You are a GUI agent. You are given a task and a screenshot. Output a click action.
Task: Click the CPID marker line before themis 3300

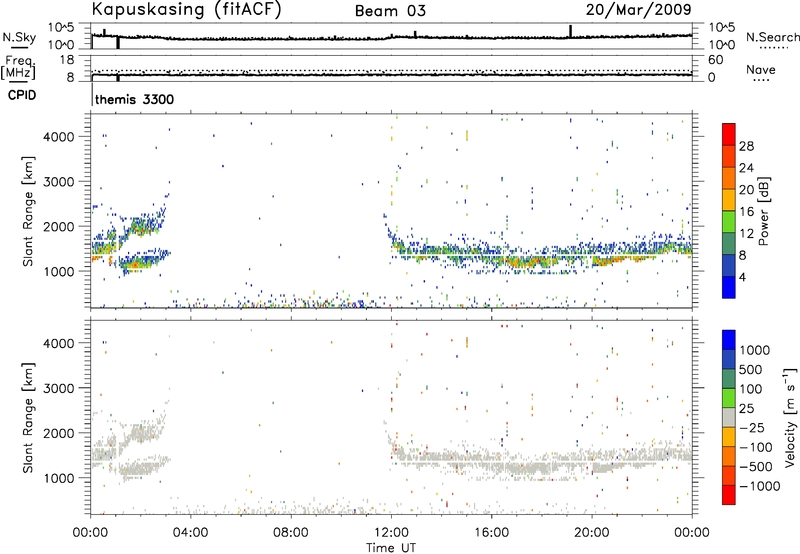(x=92, y=95)
